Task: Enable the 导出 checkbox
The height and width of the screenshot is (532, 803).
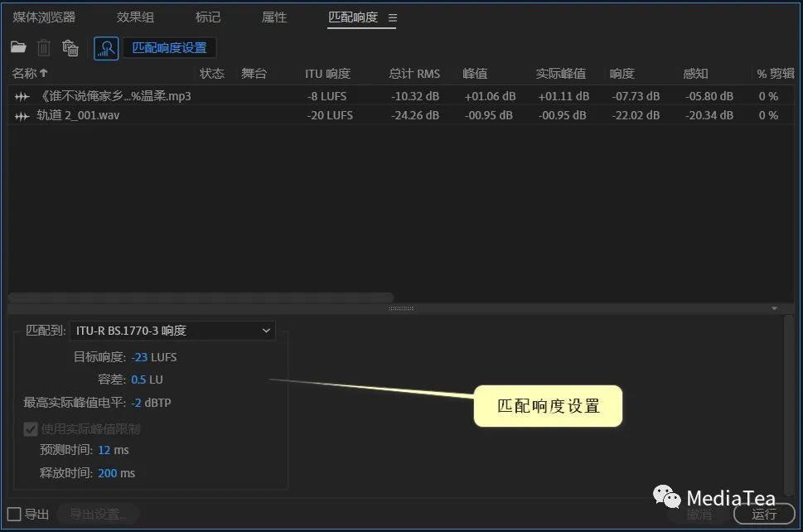Action: tap(14, 514)
